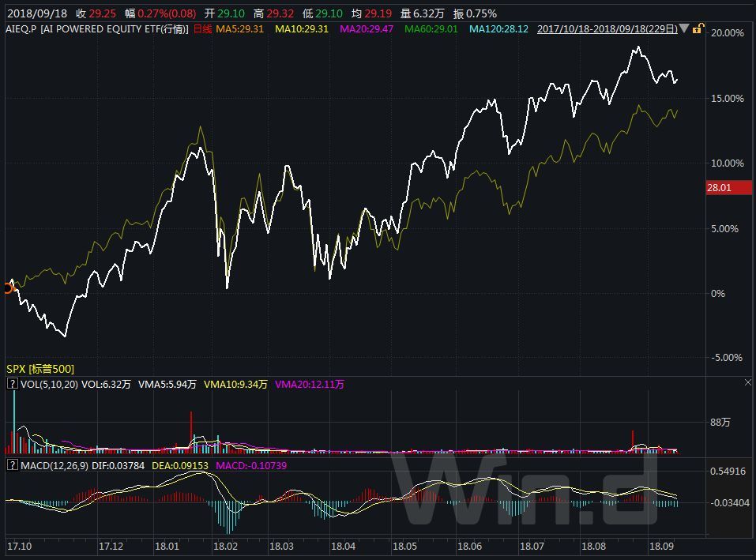Click the closing price 29.25

(x=102, y=13)
